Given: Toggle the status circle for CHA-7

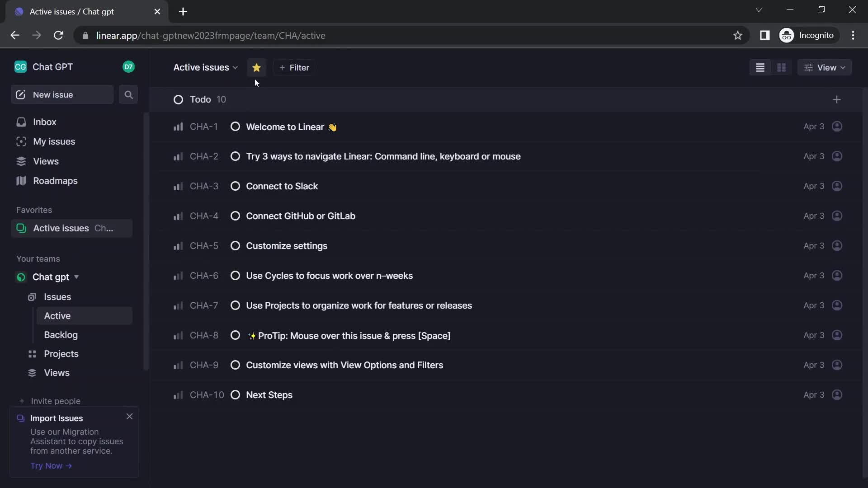Looking at the screenshot, I should coord(235,305).
